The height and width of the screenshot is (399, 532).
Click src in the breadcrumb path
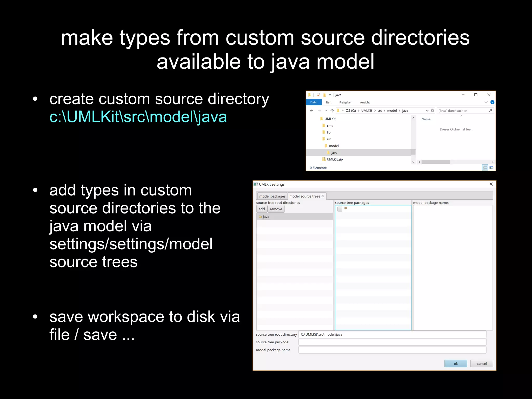pos(380,110)
